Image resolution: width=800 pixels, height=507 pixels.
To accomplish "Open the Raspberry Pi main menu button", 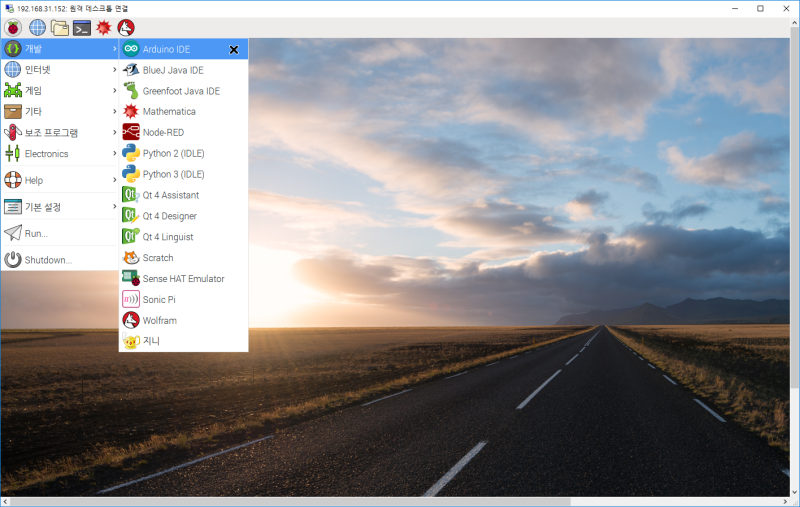I will 13,28.
